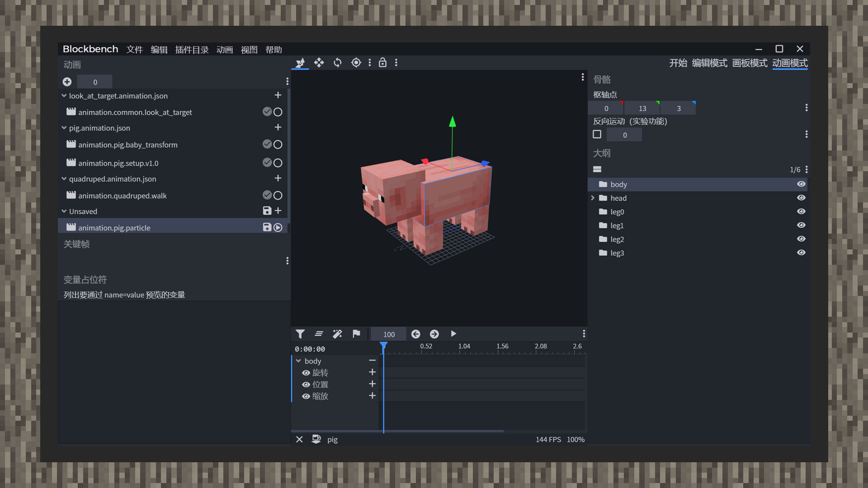
Task: Click the model format icon beside pig
Action: point(316,439)
